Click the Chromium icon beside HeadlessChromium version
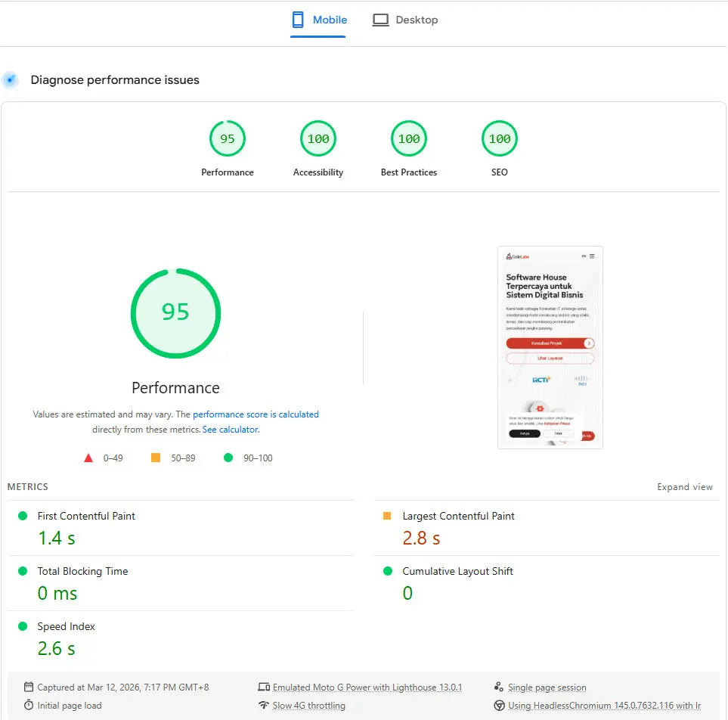 click(500, 705)
